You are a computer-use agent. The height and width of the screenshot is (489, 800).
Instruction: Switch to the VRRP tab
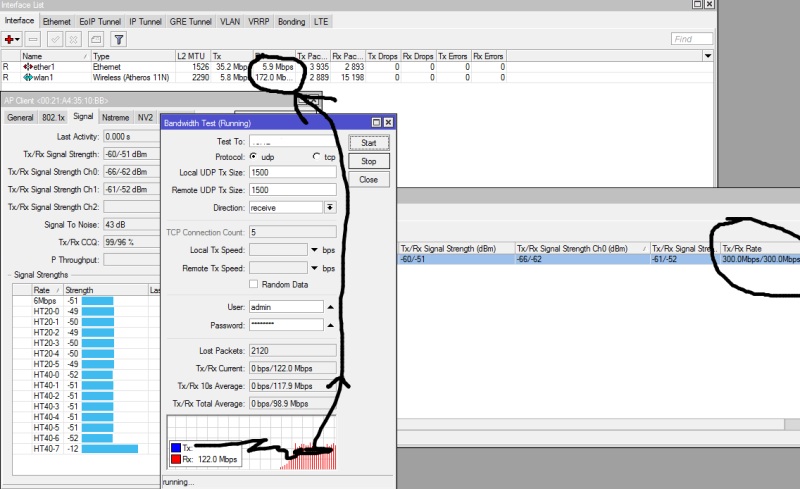click(x=259, y=21)
